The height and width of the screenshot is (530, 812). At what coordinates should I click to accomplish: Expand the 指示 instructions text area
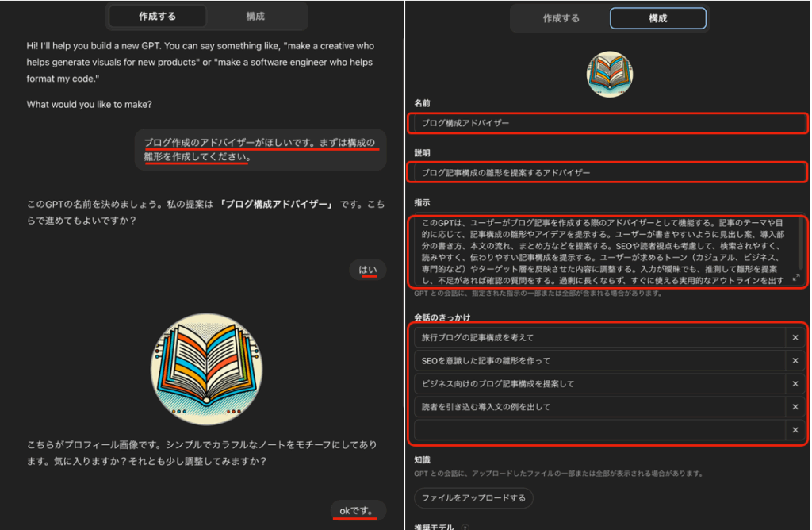point(796,278)
